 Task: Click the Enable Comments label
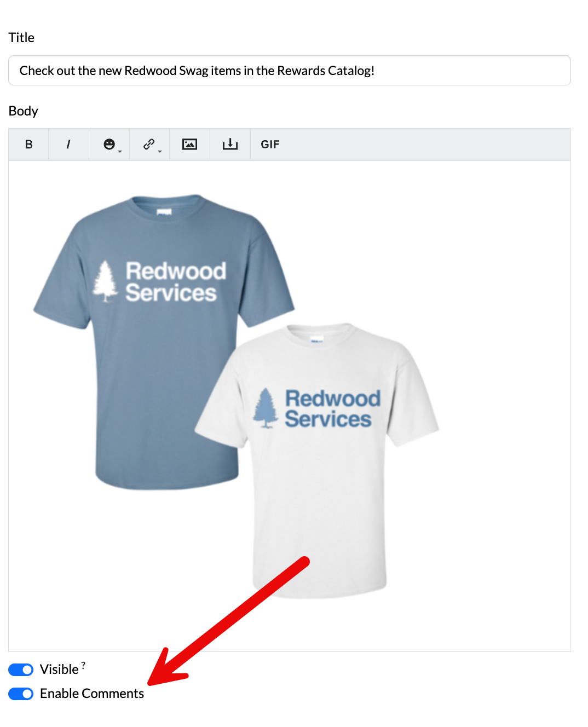[x=92, y=693]
